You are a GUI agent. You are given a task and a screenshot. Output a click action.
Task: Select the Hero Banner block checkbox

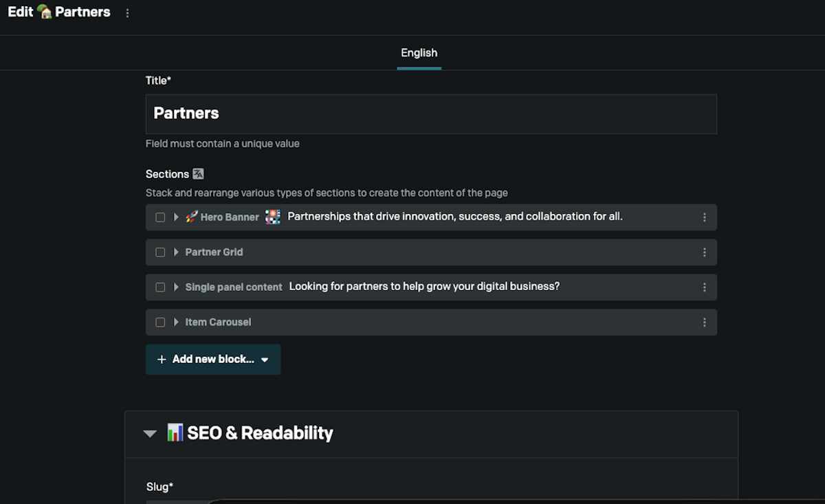pos(160,217)
